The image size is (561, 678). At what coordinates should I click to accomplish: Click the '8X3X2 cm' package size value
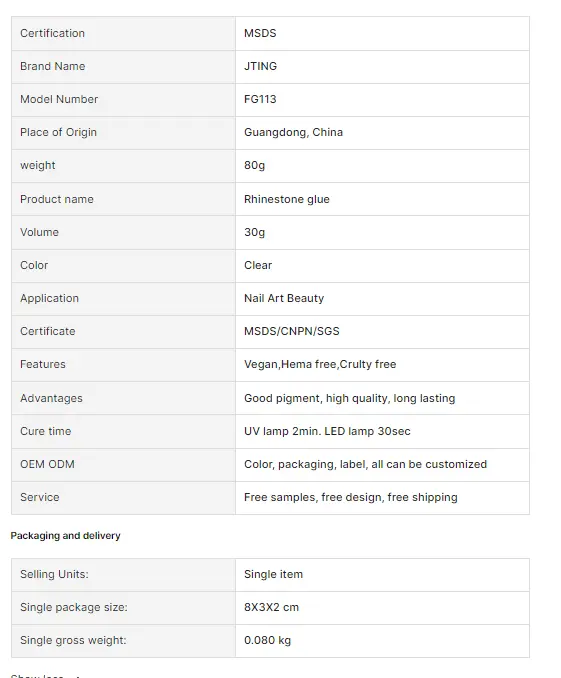271,607
